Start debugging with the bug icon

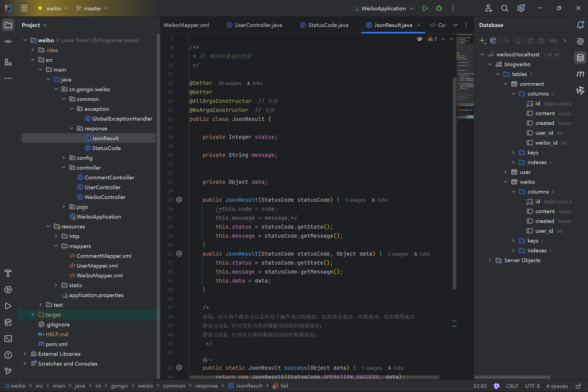[x=439, y=8]
